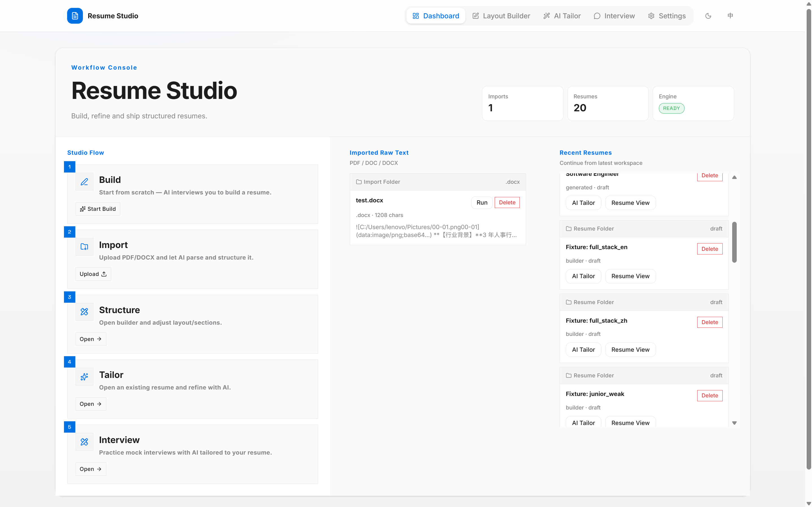Click the Structure step tools icon

84,312
